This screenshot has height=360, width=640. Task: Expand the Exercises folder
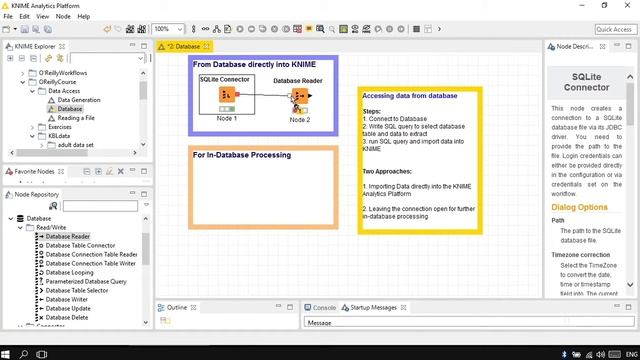point(32,127)
